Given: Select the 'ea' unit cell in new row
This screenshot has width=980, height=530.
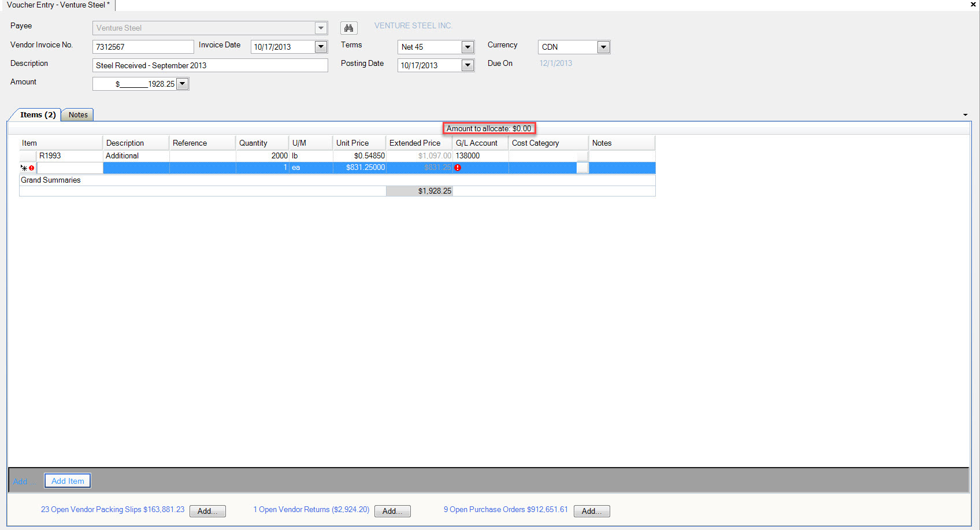Looking at the screenshot, I should pyautogui.click(x=311, y=168).
